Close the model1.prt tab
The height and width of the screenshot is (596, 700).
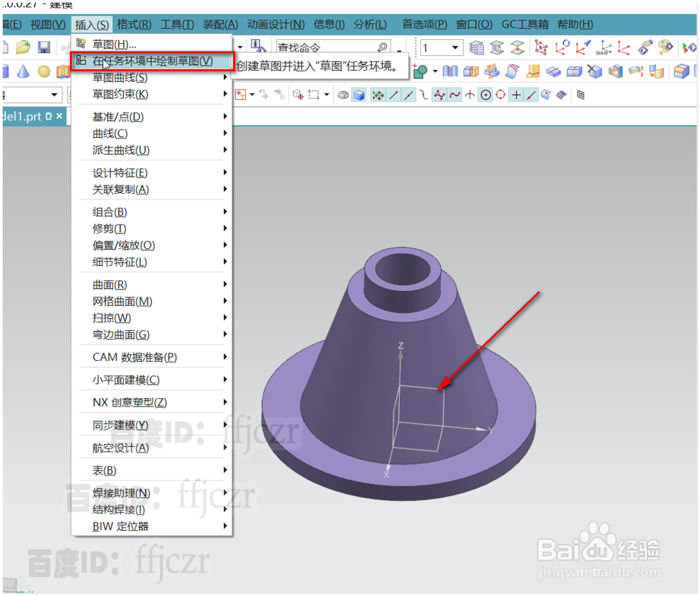coord(59,116)
